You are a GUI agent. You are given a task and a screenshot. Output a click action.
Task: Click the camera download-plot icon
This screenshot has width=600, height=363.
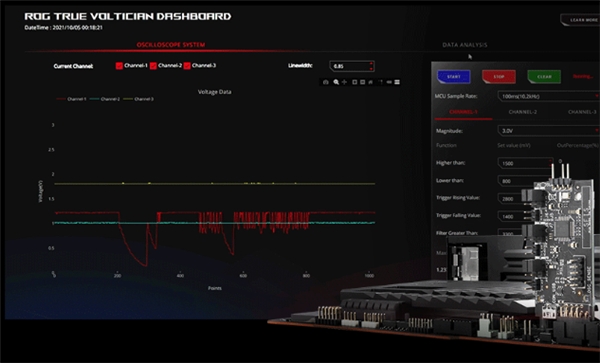pyautogui.click(x=326, y=82)
